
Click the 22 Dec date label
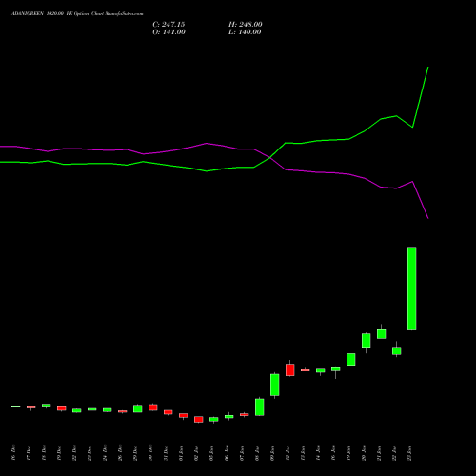tap(74, 453)
